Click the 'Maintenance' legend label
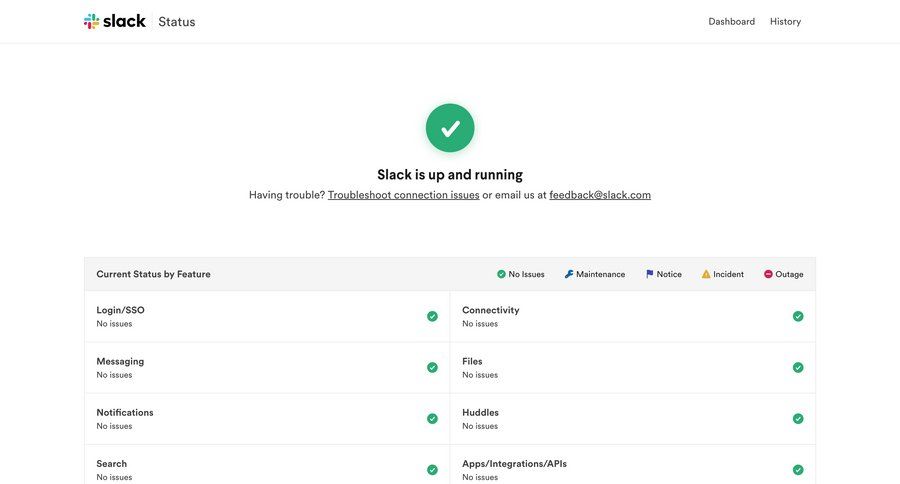The image size is (900, 484). click(x=600, y=274)
